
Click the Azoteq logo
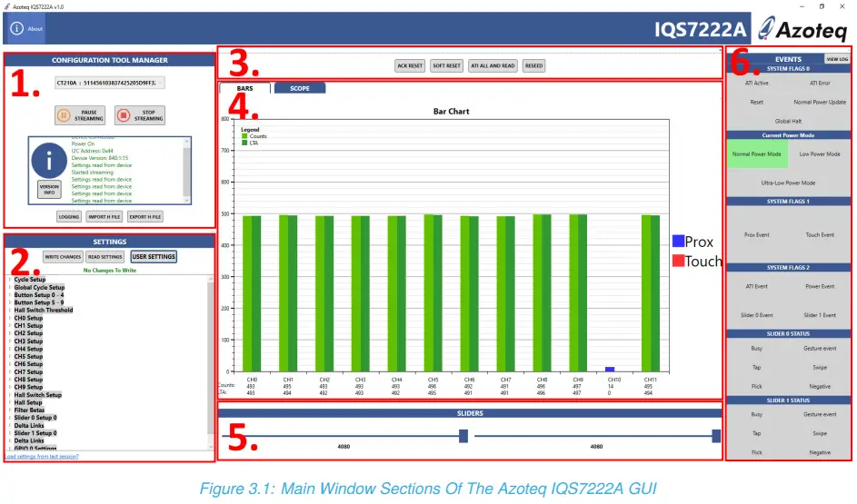click(802, 29)
